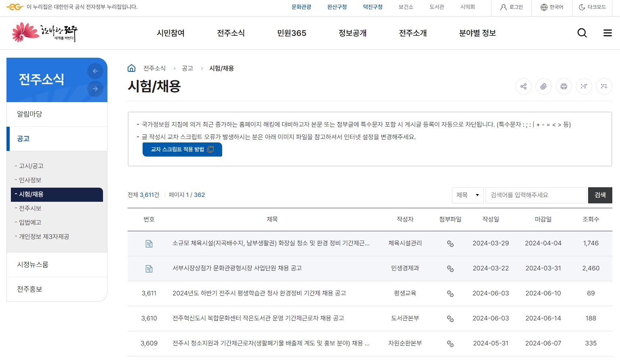Go to 문화관광 site link

click(x=301, y=7)
